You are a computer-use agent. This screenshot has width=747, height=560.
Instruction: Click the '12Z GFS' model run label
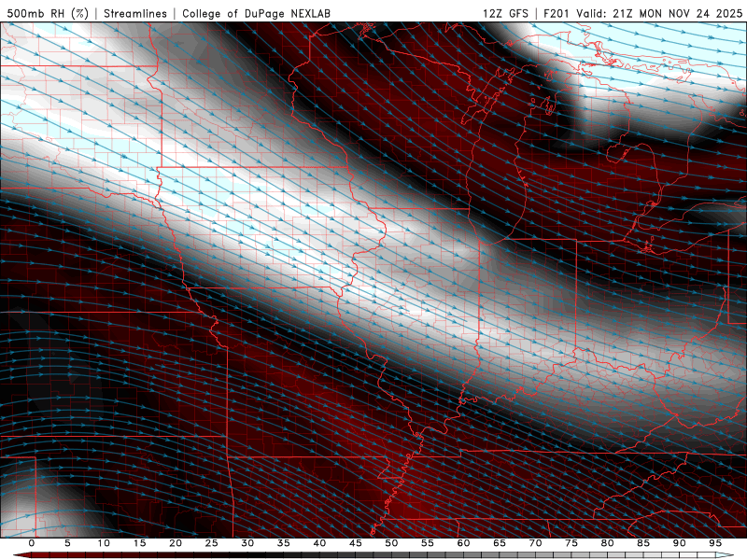pyautogui.click(x=505, y=13)
